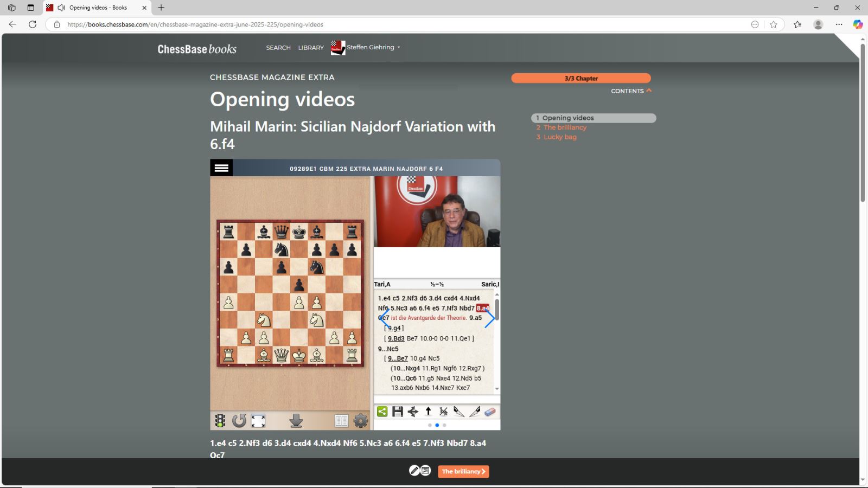Open the SEARCH link in the header
Image resolution: width=868 pixels, height=488 pixels.
278,47
